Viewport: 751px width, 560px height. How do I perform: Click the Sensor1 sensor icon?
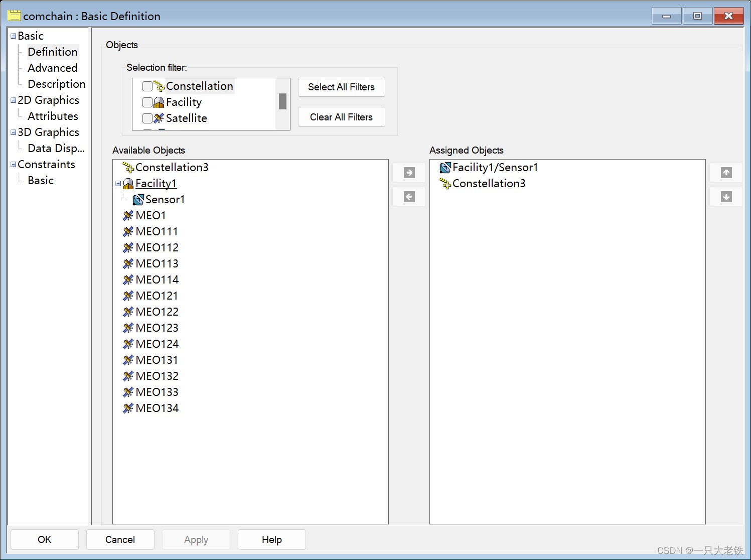(138, 200)
